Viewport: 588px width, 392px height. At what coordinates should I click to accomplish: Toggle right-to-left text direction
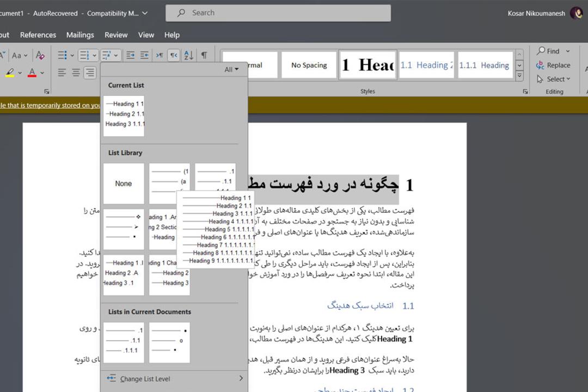[174, 56]
